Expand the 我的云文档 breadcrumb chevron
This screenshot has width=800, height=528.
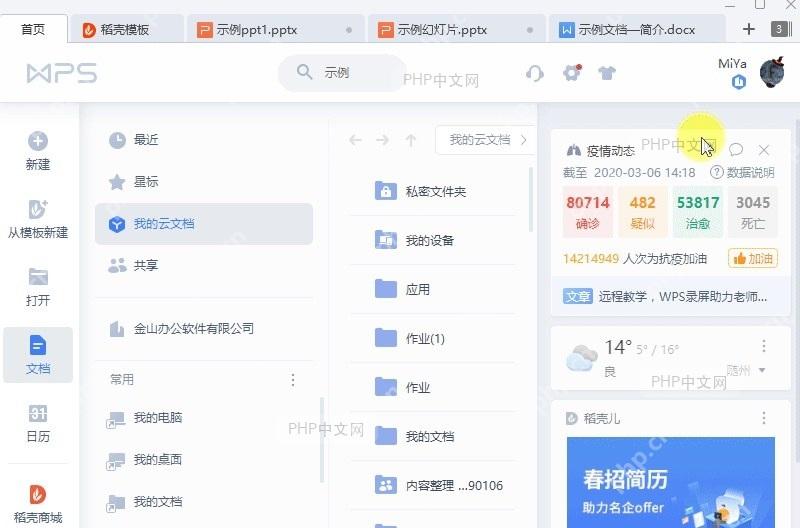click(523, 140)
